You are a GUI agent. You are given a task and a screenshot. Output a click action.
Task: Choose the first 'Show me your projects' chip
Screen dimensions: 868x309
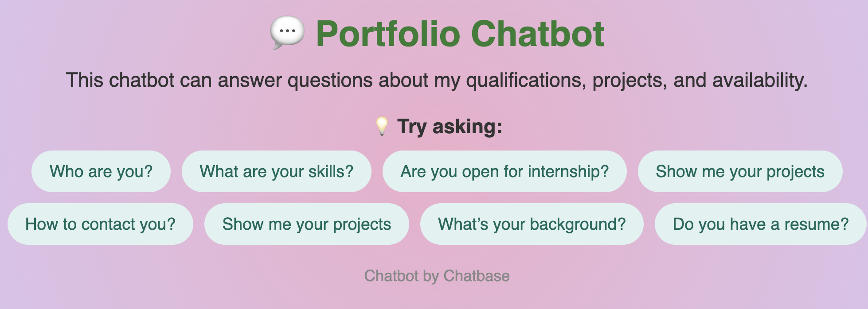739,171
